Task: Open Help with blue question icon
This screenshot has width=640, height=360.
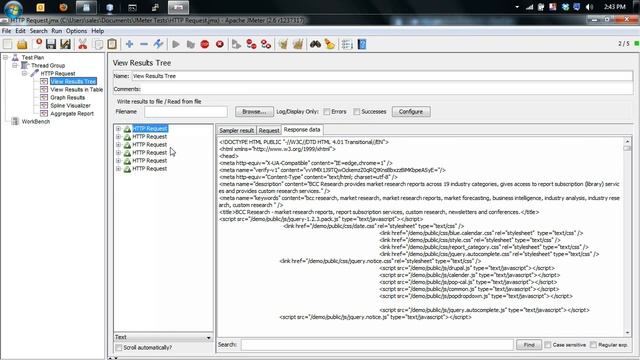Action: (362, 44)
